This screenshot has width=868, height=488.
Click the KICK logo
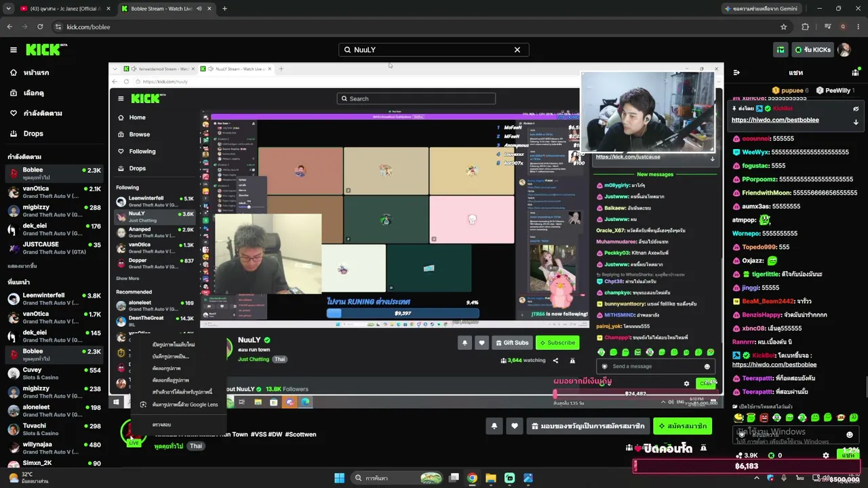point(46,49)
